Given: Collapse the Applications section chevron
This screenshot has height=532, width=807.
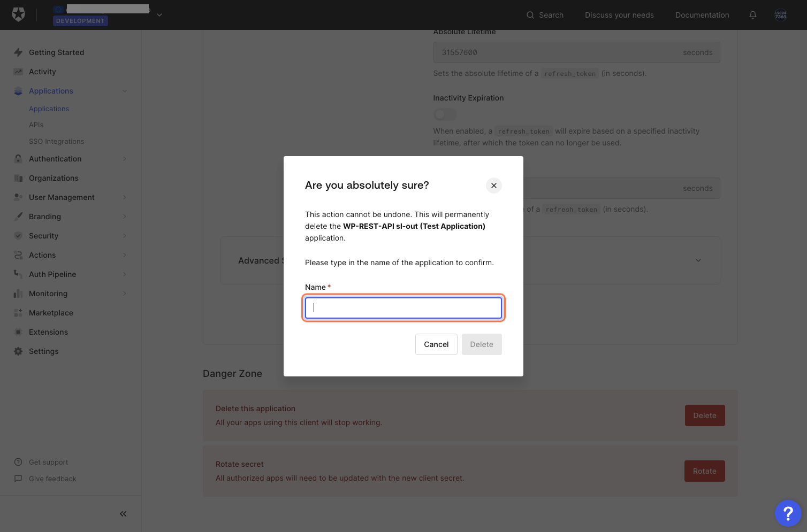Looking at the screenshot, I should tap(125, 91).
